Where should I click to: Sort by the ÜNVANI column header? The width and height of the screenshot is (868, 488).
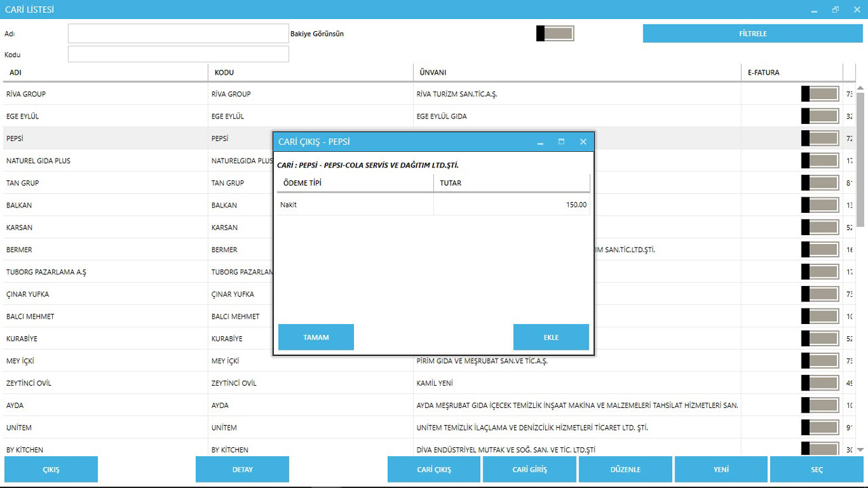[x=577, y=73]
